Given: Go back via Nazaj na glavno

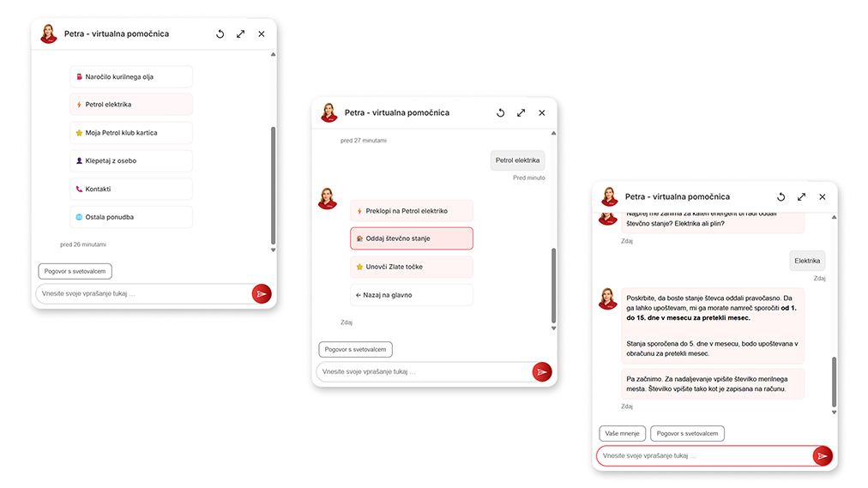Looking at the screenshot, I should tap(411, 295).
